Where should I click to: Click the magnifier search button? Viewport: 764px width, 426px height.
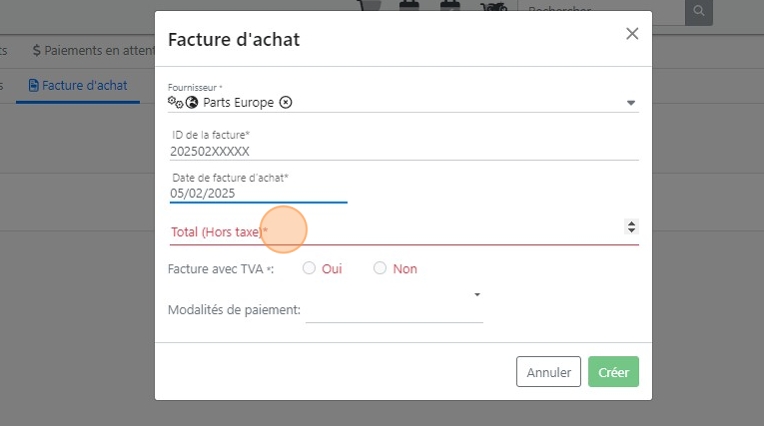point(698,12)
